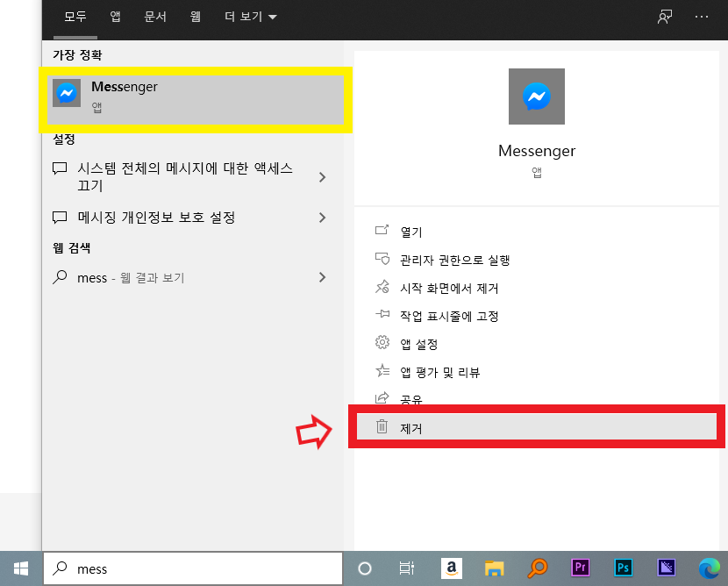Select 앱 평가 및 리뷰

pos(439,372)
